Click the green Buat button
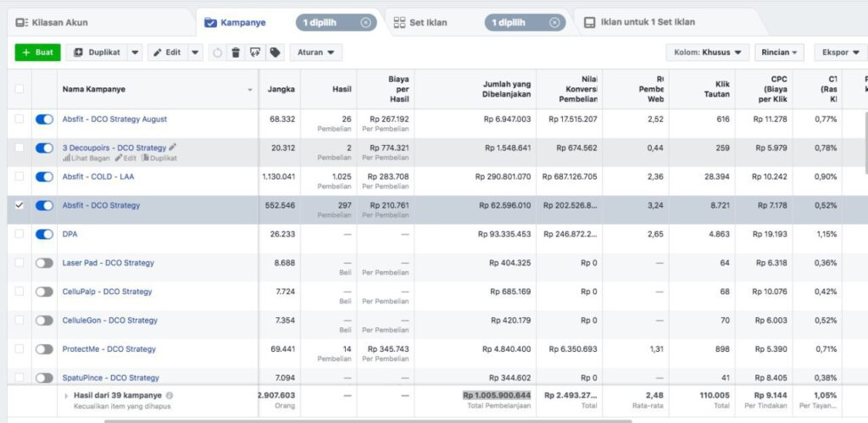 (x=37, y=53)
